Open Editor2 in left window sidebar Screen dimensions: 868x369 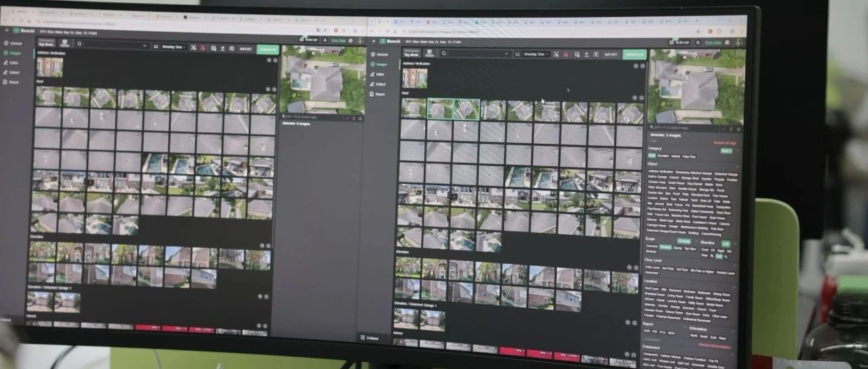pos(12,72)
